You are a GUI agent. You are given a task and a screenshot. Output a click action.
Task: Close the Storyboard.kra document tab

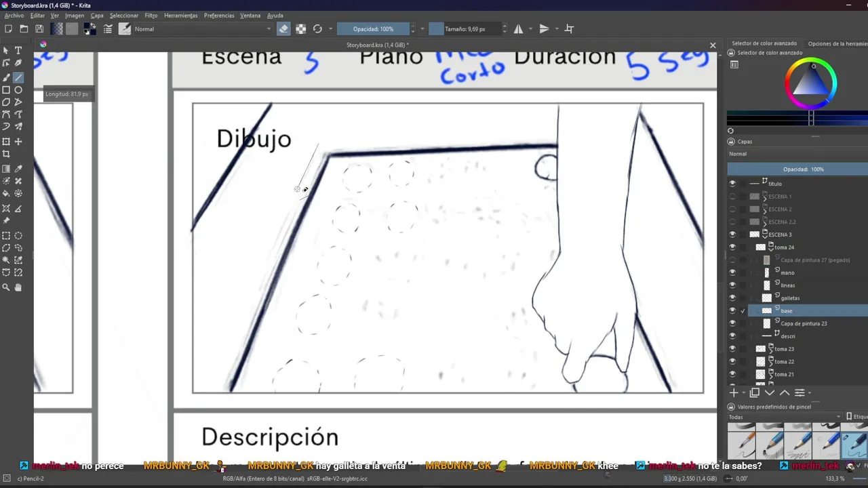click(713, 45)
